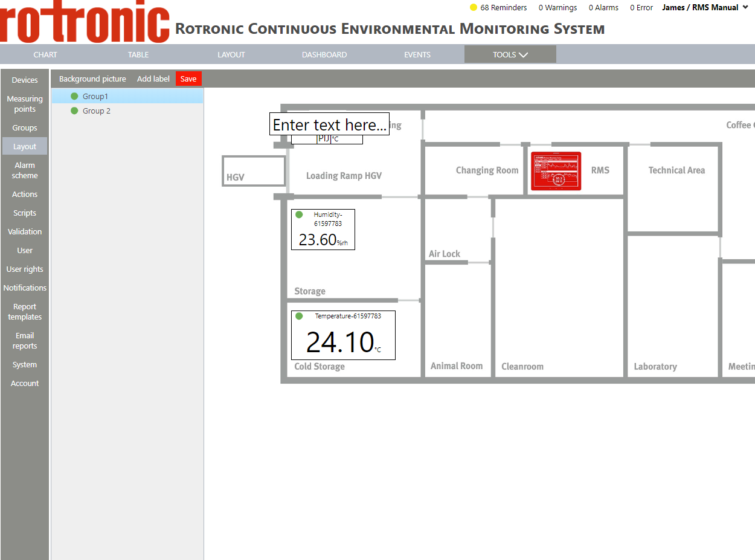755x560 pixels.
Task: Click the Technical Area room label
Action: [676, 170]
